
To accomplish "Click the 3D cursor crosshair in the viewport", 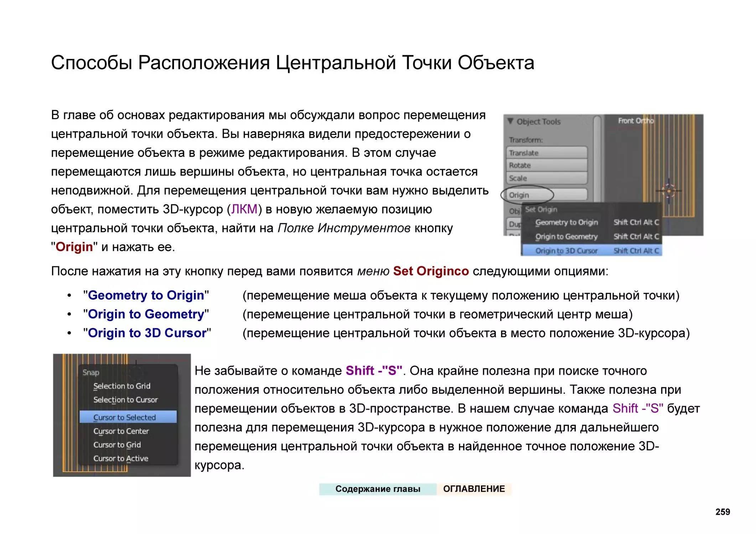I will pos(669,191).
